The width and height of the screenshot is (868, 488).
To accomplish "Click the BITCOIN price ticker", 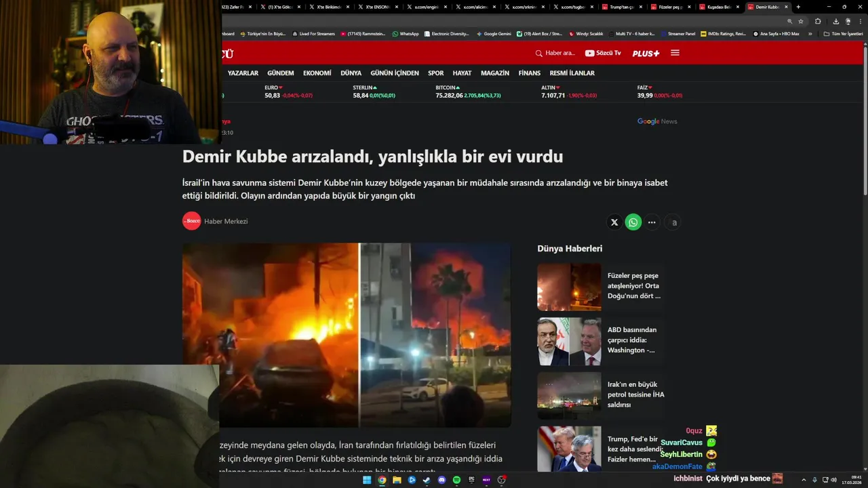I will pyautogui.click(x=468, y=91).
